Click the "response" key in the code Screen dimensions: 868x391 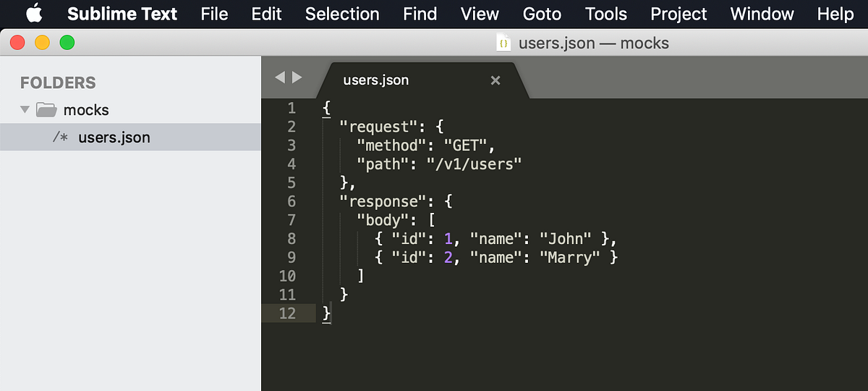coord(383,201)
